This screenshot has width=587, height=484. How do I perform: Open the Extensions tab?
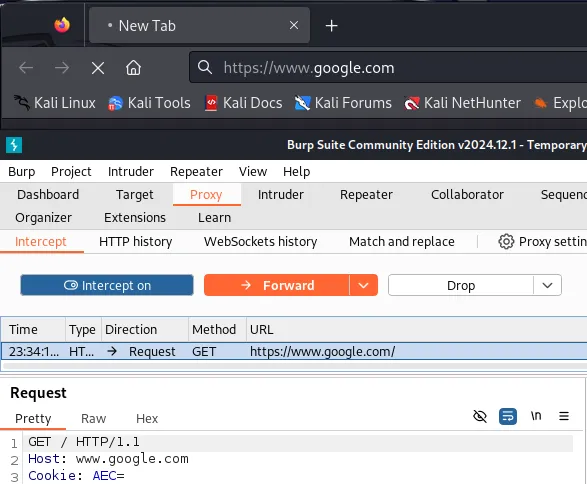[x=135, y=218]
